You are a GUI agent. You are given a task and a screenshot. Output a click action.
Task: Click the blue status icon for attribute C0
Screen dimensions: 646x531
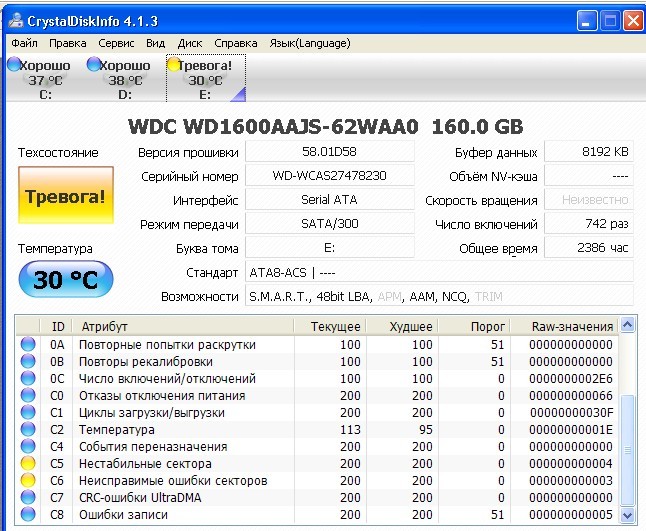(28, 395)
